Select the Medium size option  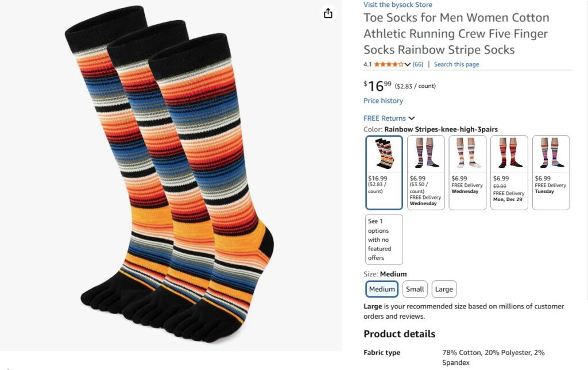point(382,289)
